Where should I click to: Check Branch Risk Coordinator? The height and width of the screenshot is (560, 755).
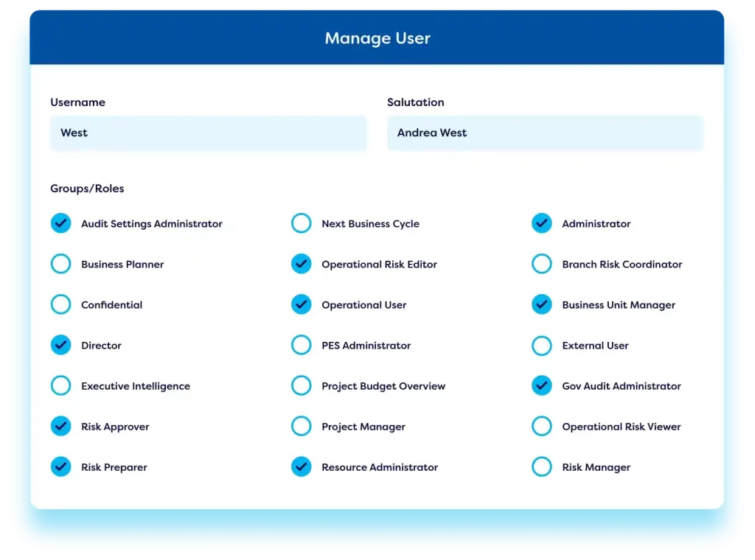pos(541,264)
